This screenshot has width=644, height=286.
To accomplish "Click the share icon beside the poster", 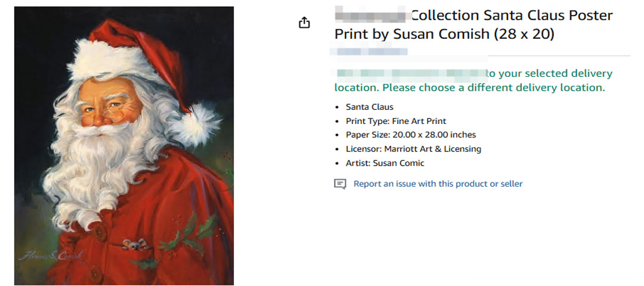I will (304, 23).
